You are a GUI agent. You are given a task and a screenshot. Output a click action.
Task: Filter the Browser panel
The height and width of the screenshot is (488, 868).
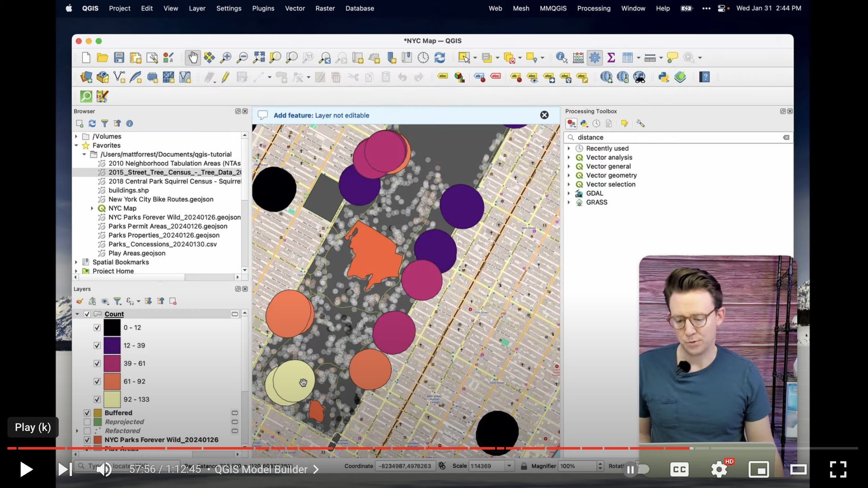click(x=105, y=123)
